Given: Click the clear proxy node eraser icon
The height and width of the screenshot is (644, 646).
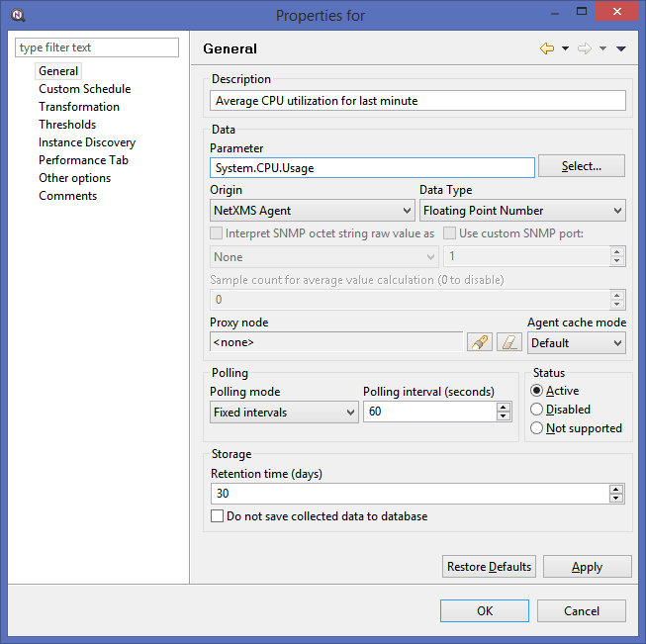Looking at the screenshot, I should [x=508, y=342].
